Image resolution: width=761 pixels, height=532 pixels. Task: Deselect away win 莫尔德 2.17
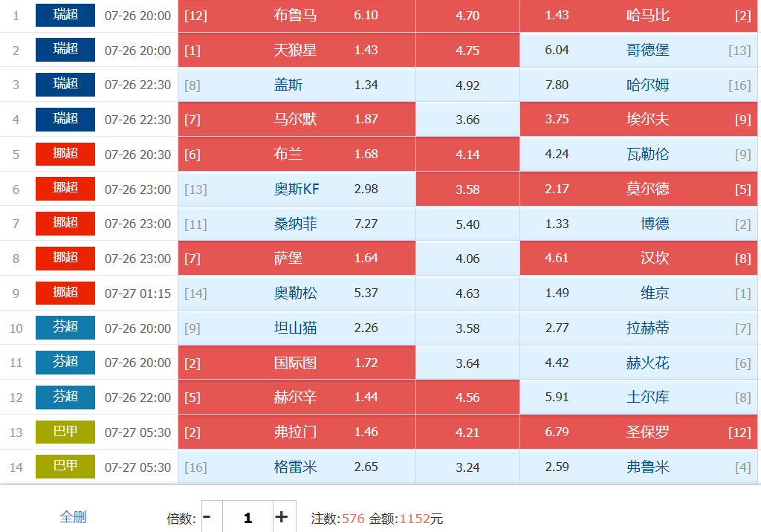[x=638, y=189]
